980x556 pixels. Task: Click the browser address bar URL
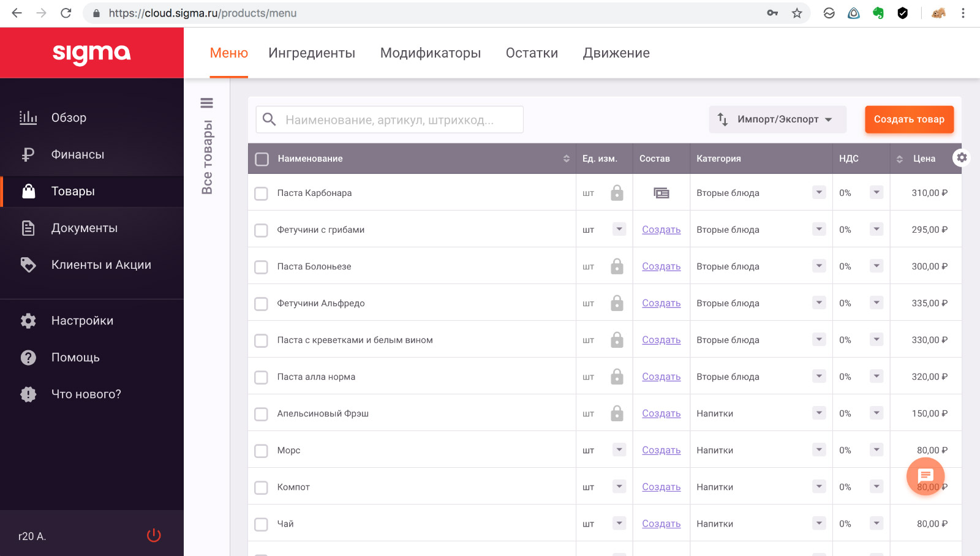[203, 13]
